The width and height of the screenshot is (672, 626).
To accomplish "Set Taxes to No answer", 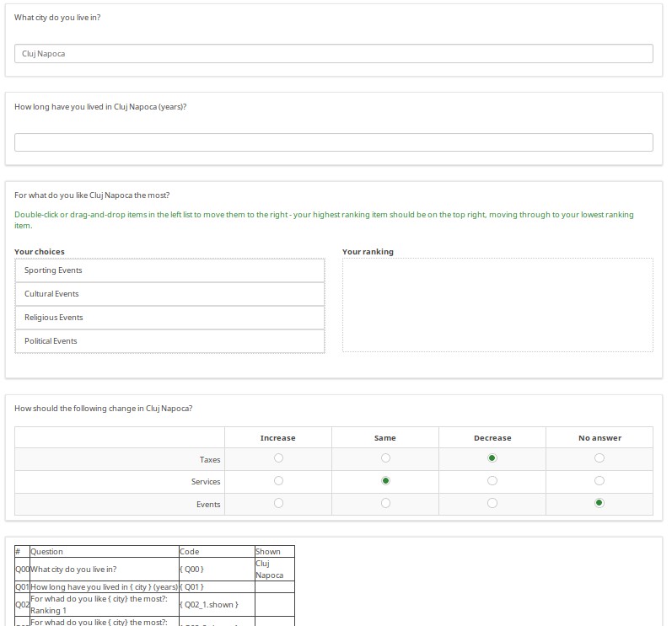I will pos(599,458).
